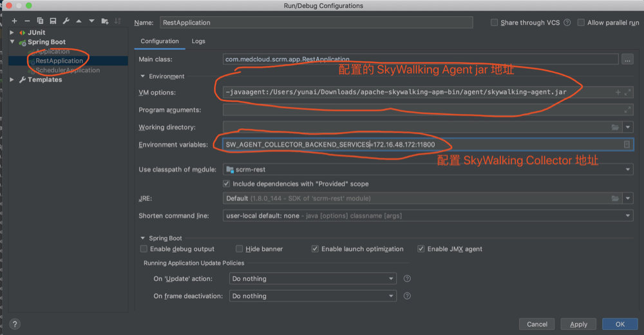
Task: Click the Create New Folder icon
Action: (104, 21)
